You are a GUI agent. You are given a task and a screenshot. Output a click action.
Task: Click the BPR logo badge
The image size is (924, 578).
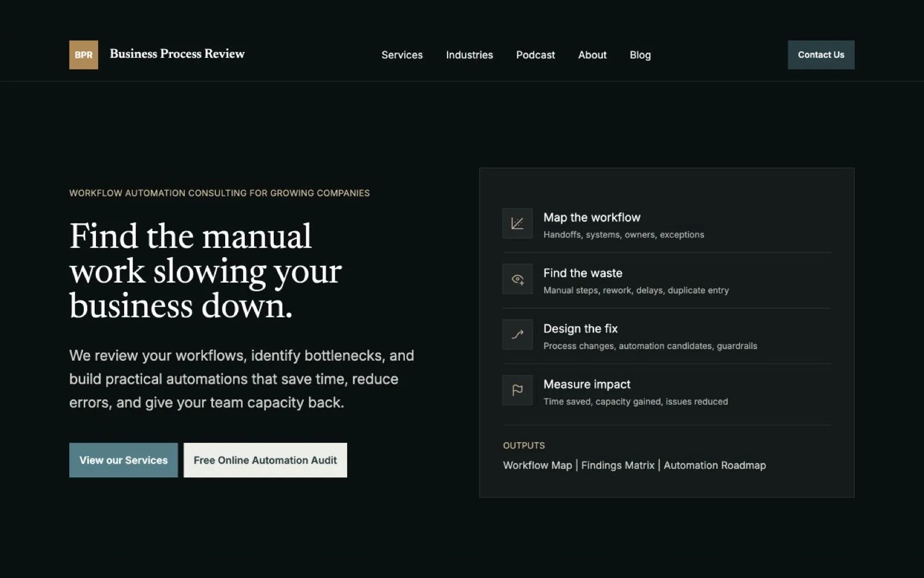pyautogui.click(x=84, y=55)
